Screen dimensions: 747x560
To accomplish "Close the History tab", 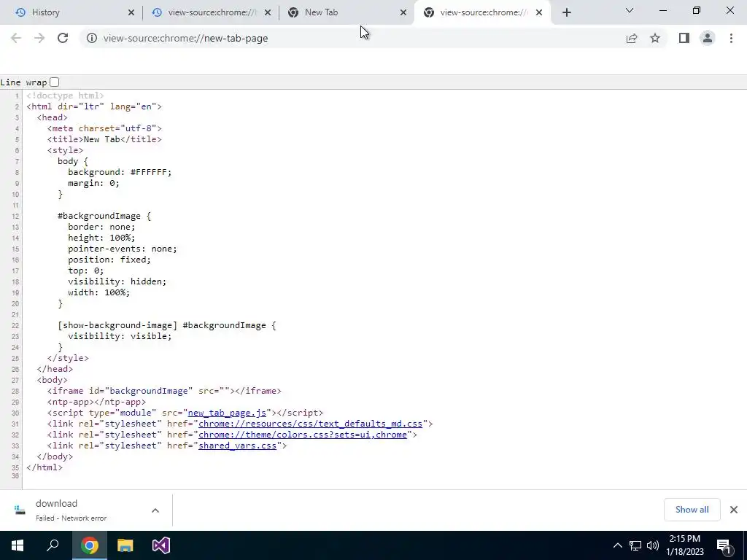I will [131, 13].
